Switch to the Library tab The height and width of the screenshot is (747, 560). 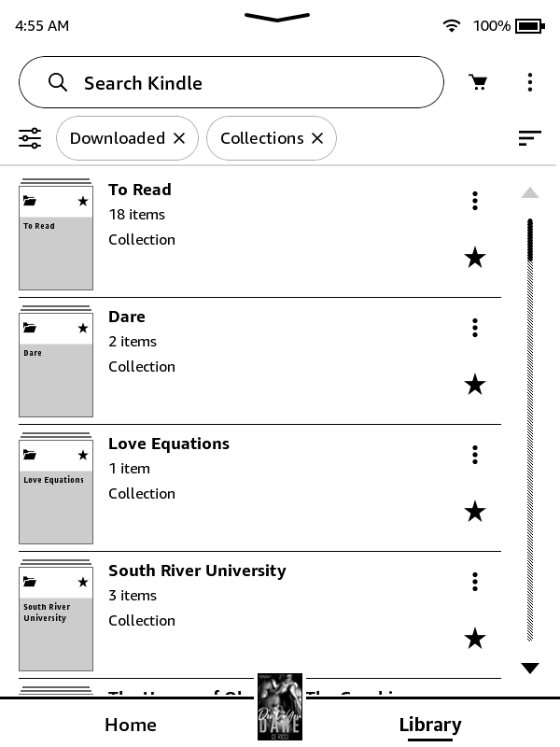(x=430, y=725)
